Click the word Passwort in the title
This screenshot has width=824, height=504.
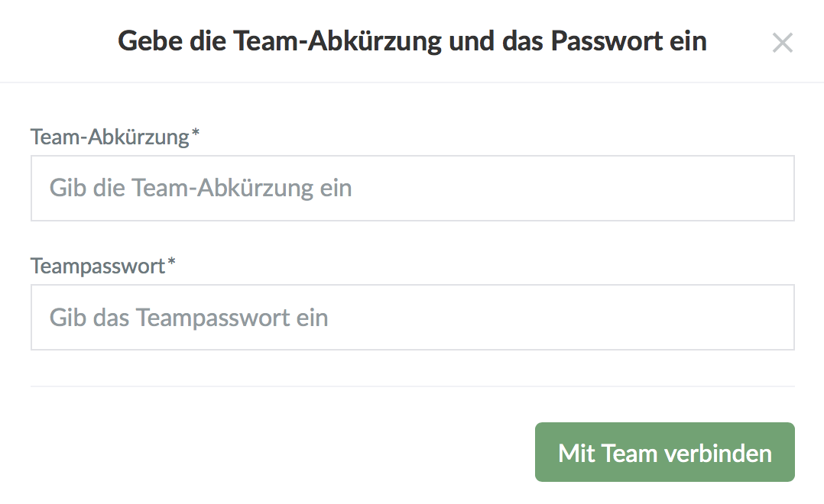605,41
